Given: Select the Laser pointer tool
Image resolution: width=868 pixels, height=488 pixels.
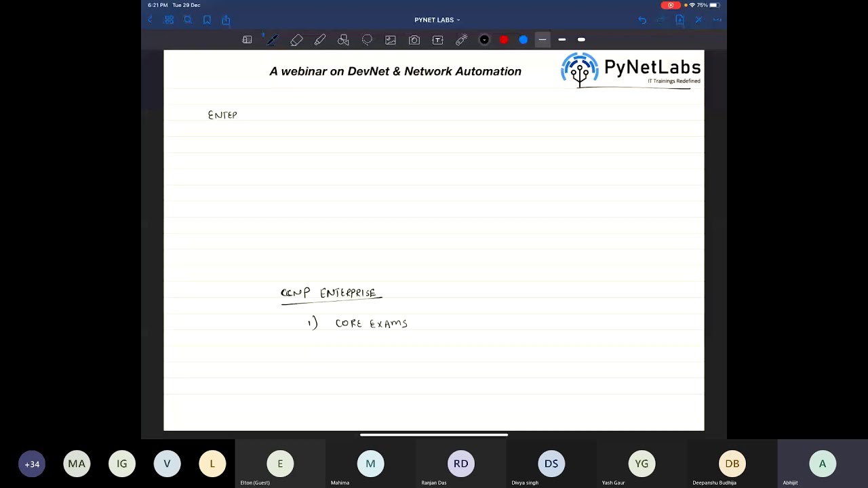Looking at the screenshot, I should coord(462,40).
